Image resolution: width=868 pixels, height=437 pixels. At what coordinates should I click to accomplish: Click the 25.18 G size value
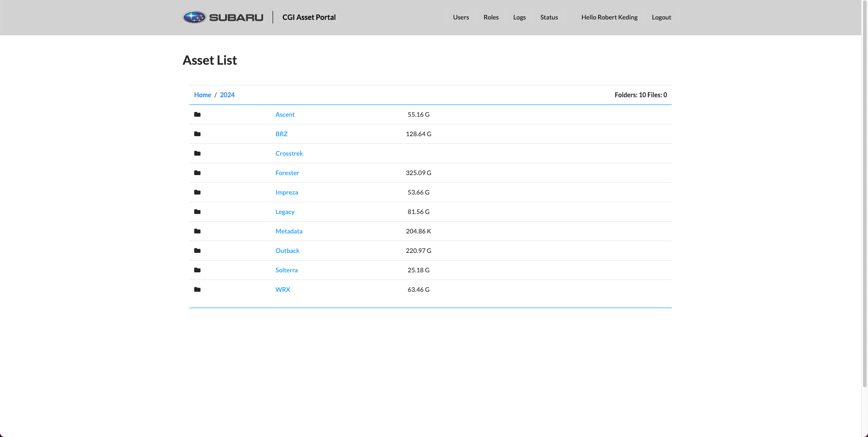tap(419, 270)
